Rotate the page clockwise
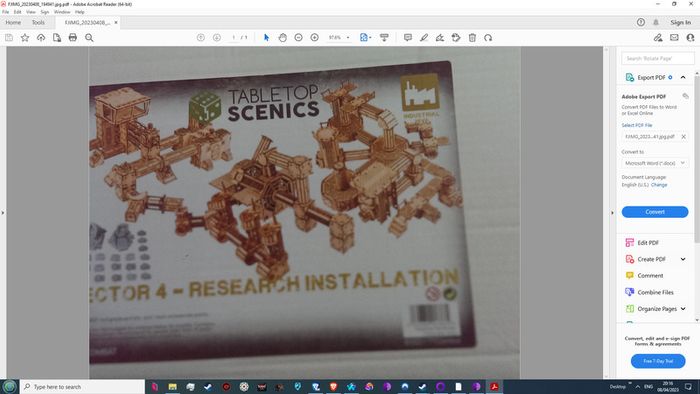Screen dimensions: 700x394 (x=488, y=38)
